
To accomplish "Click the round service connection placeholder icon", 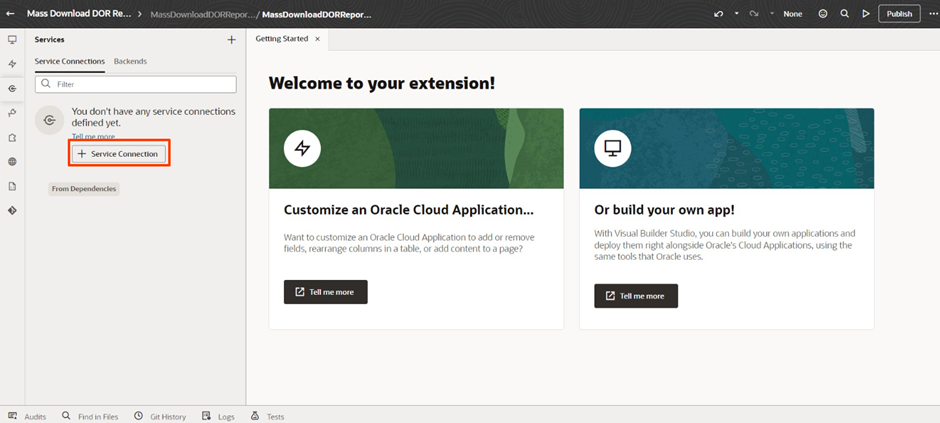I will [50, 120].
